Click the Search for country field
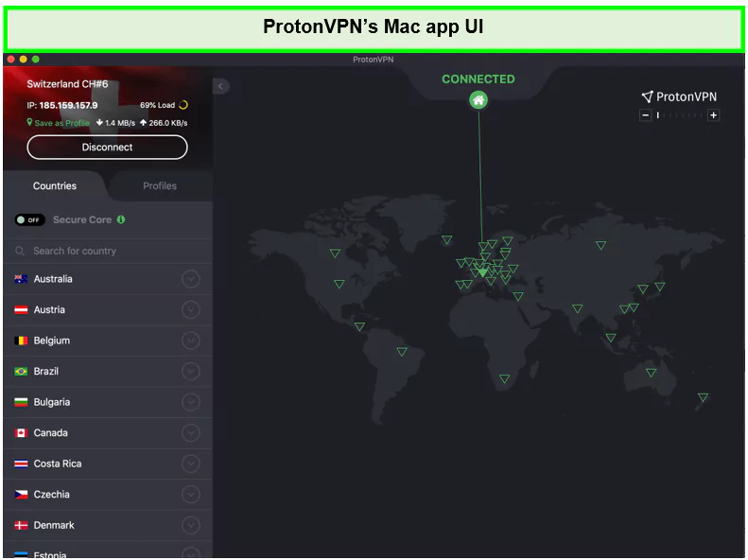 click(108, 251)
